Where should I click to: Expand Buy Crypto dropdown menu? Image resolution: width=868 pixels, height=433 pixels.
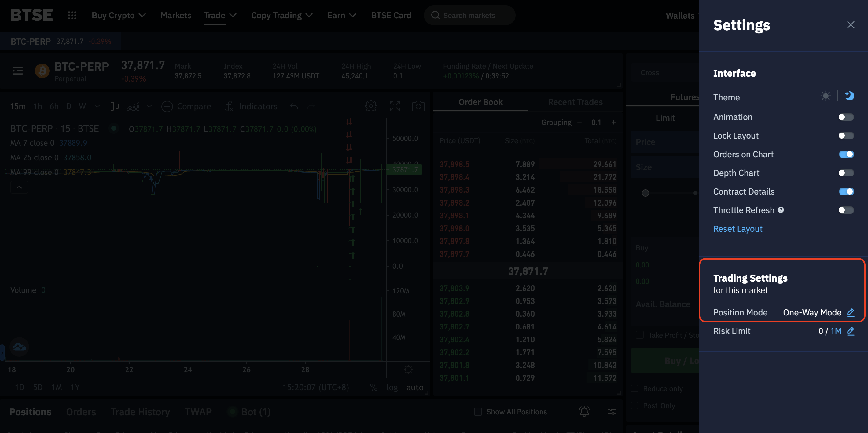pyautogui.click(x=118, y=16)
